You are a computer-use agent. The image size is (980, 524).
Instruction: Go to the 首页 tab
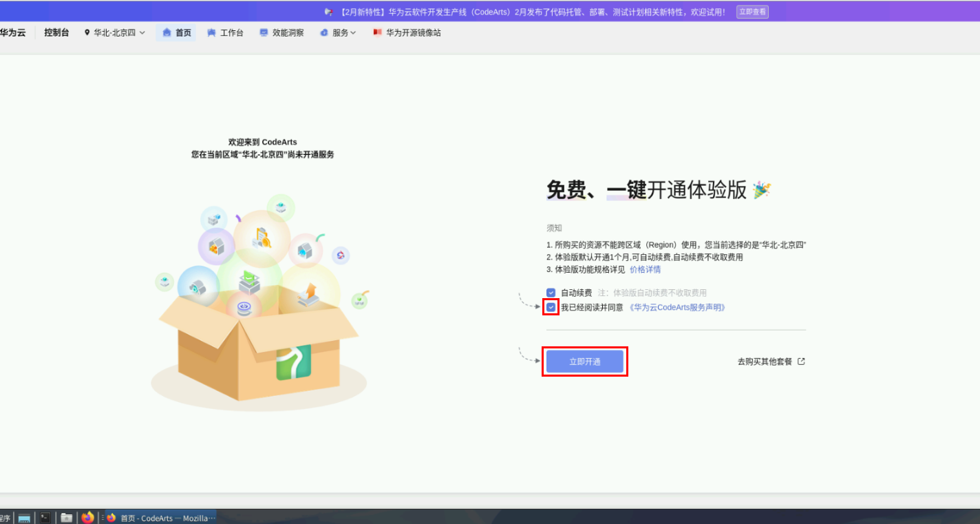(176, 32)
